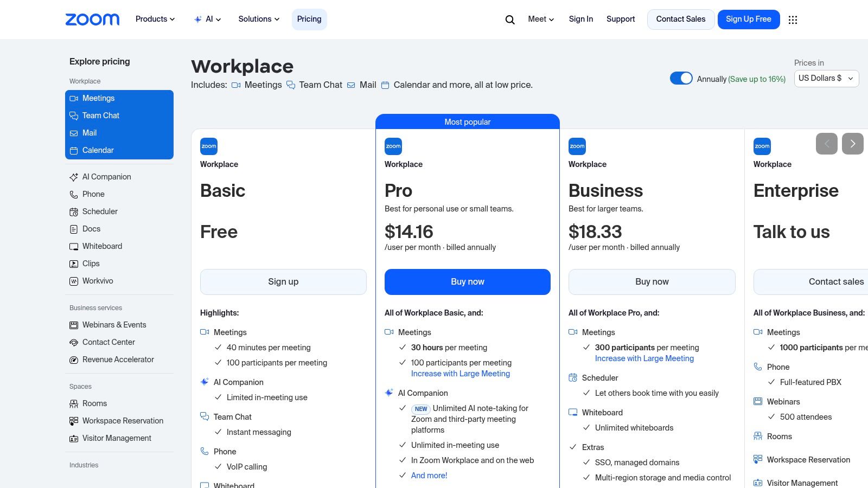Click Buy now on the Pro plan
868x488 pixels.
pyautogui.click(x=468, y=282)
